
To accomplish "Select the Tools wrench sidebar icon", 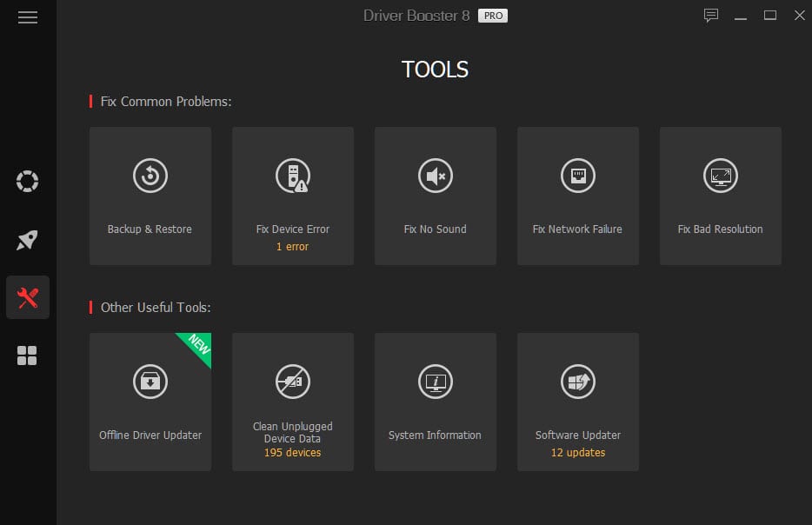I will pyautogui.click(x=28, y=298).
